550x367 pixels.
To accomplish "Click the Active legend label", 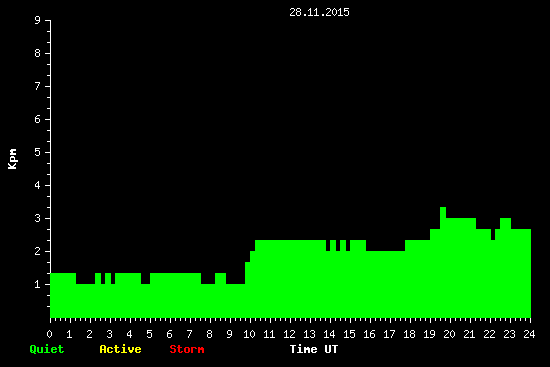I will 120,349.
